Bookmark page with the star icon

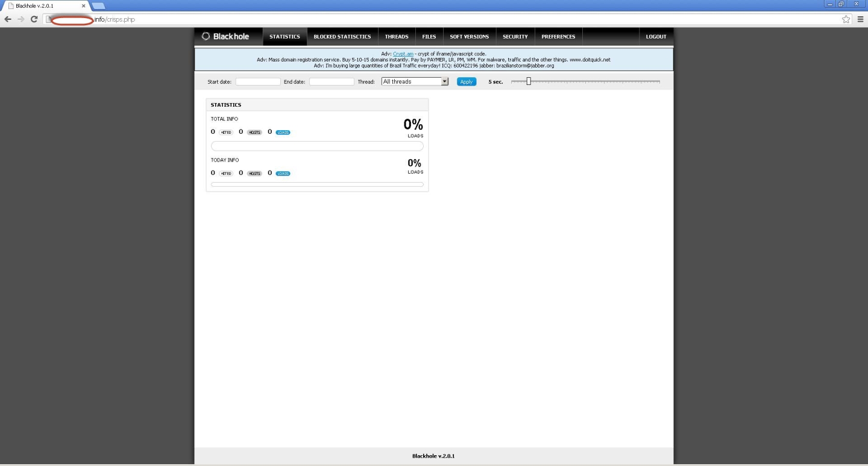pyautogui.click(x=846, y=19)
